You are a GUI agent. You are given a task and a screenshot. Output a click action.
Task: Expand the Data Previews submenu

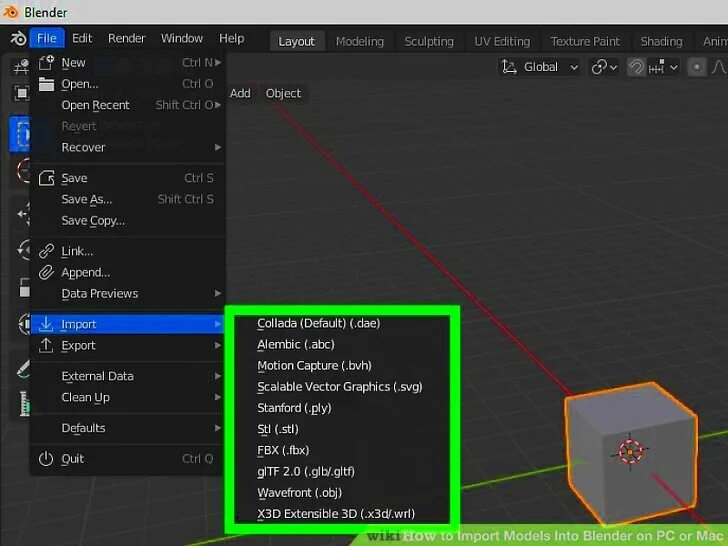click(128, 294)
